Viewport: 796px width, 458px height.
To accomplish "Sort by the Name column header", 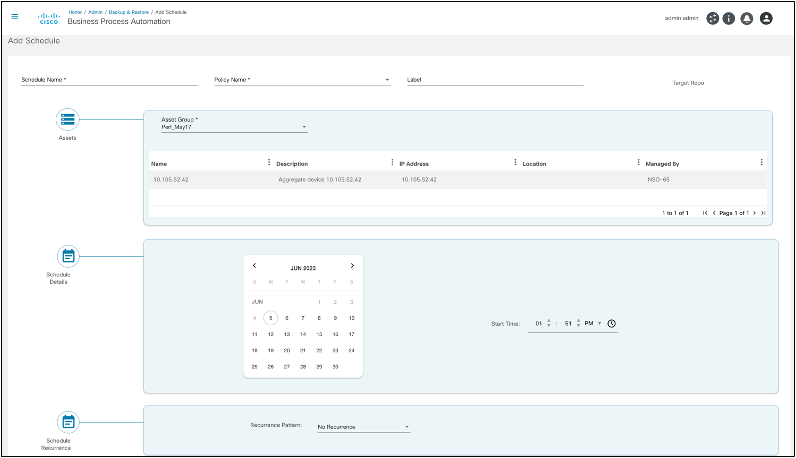I will pos(159,164).
